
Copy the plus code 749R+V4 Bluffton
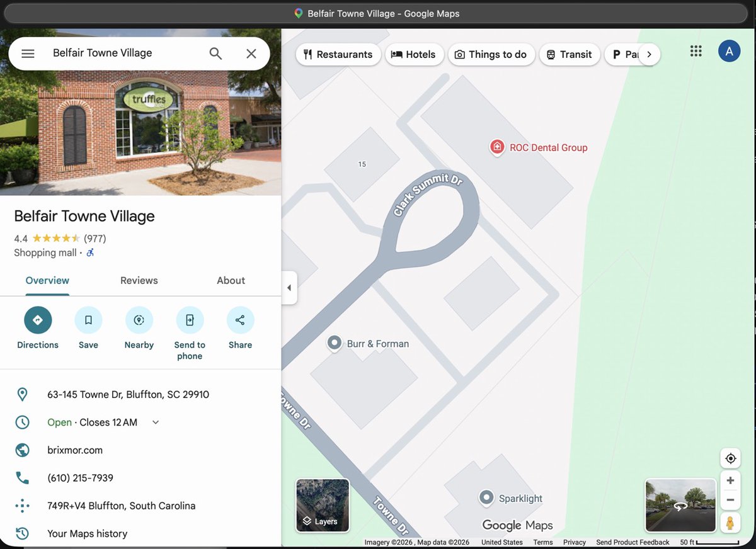coord(121,506)
